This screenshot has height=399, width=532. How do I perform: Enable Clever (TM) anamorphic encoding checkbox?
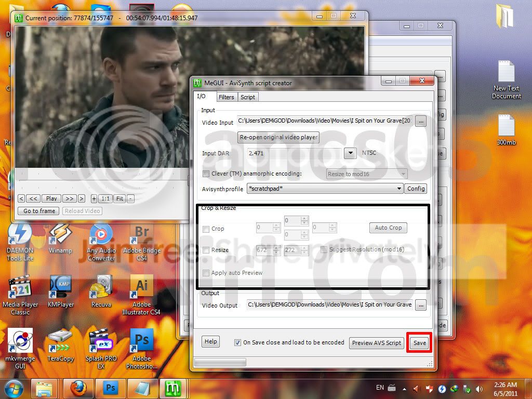pyautogui.click(x=206, y=174)
